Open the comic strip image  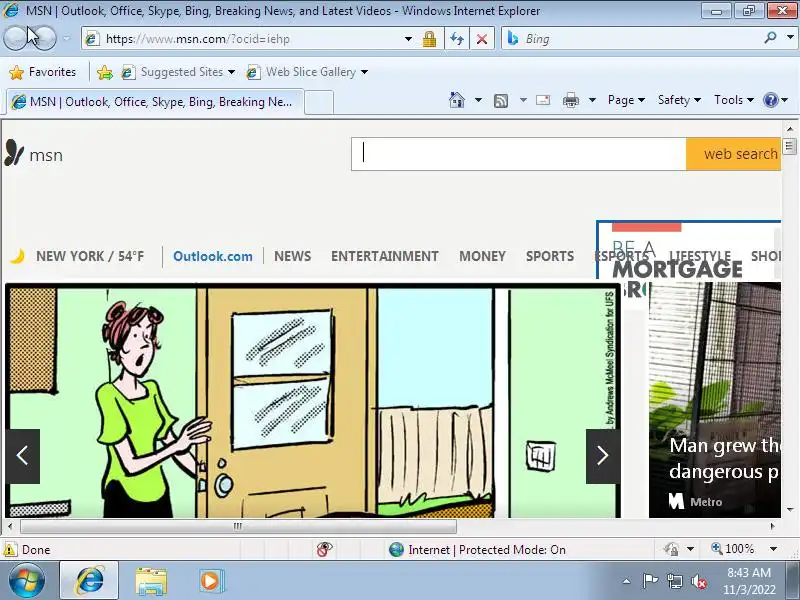pos(312,401)
